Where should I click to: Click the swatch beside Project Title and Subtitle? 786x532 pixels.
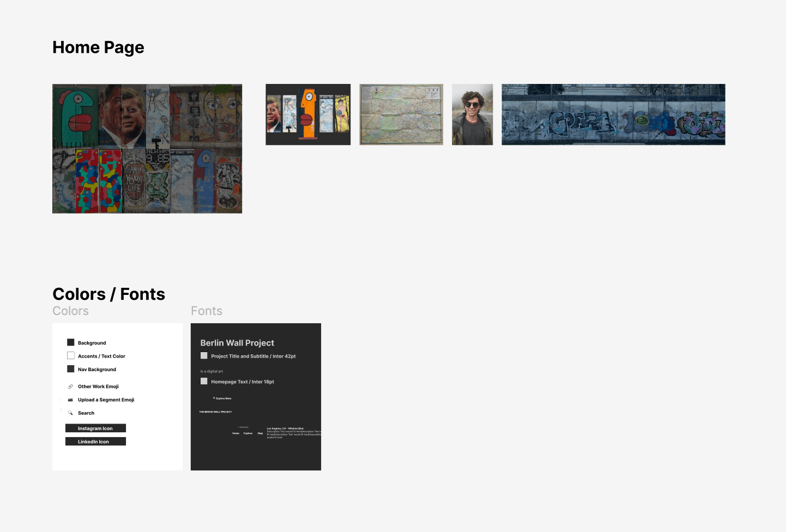[204, 355]
